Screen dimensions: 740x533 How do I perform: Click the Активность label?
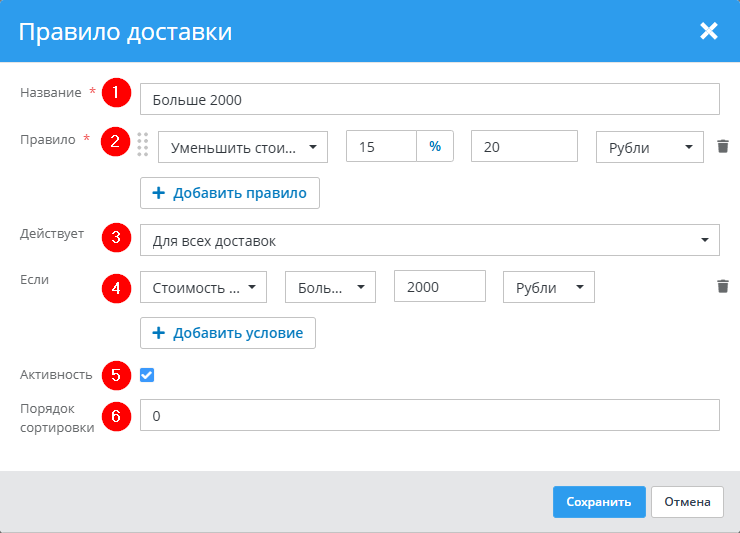pos(56,375)
